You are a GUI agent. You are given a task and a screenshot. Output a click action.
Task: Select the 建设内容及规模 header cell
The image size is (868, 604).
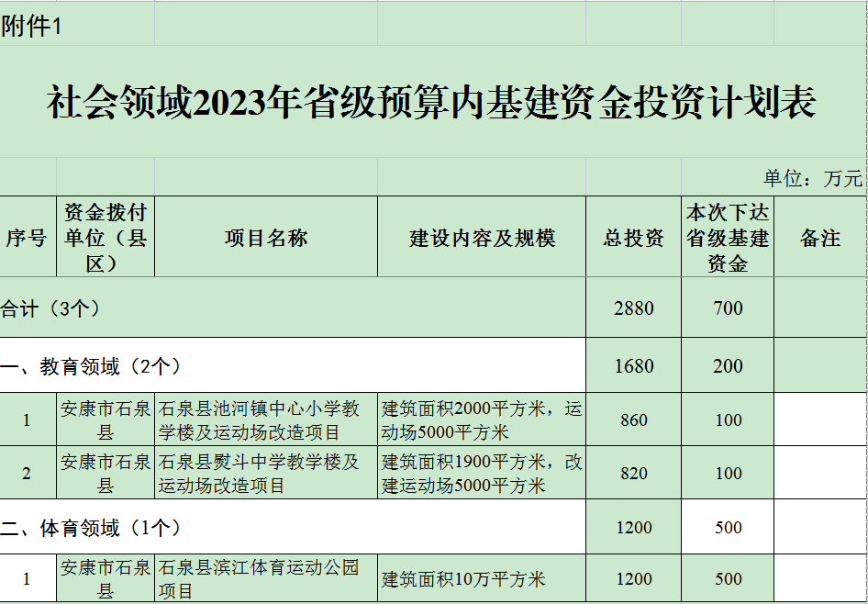point(482,237)
